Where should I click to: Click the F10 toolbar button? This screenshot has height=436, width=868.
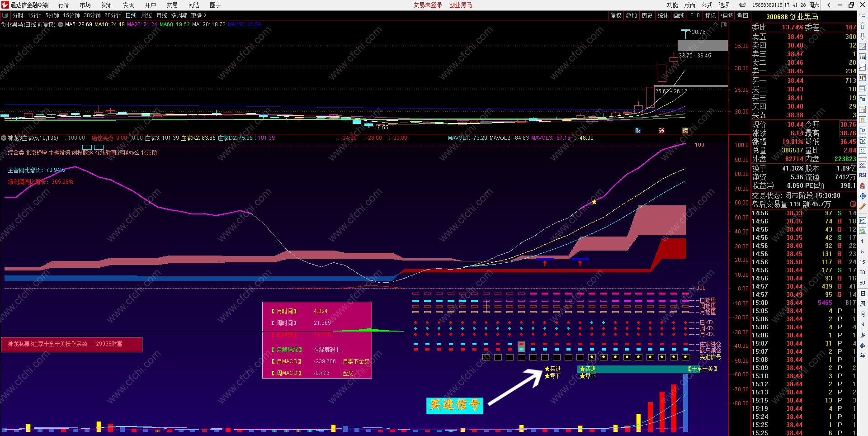[x=695, y=15]
